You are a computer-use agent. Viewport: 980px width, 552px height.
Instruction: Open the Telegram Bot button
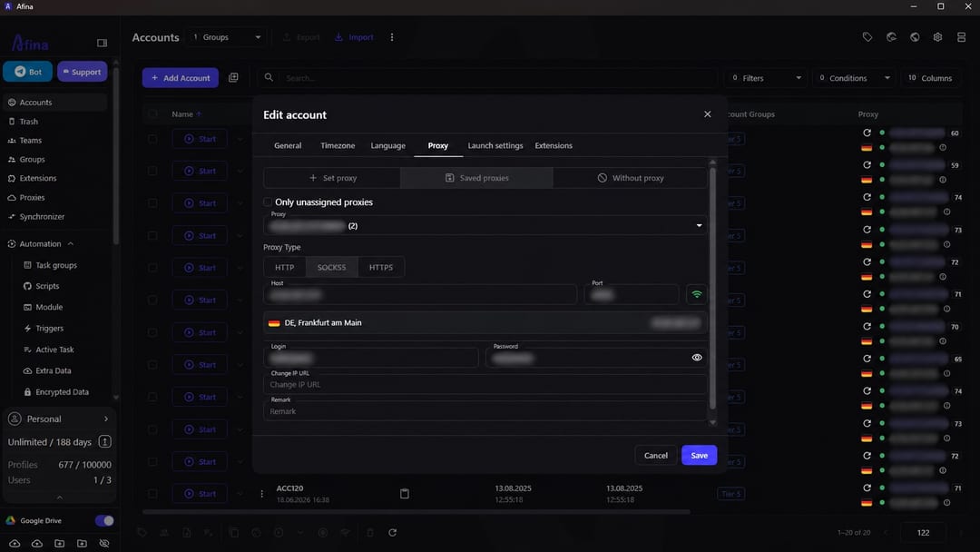[28, 72]
